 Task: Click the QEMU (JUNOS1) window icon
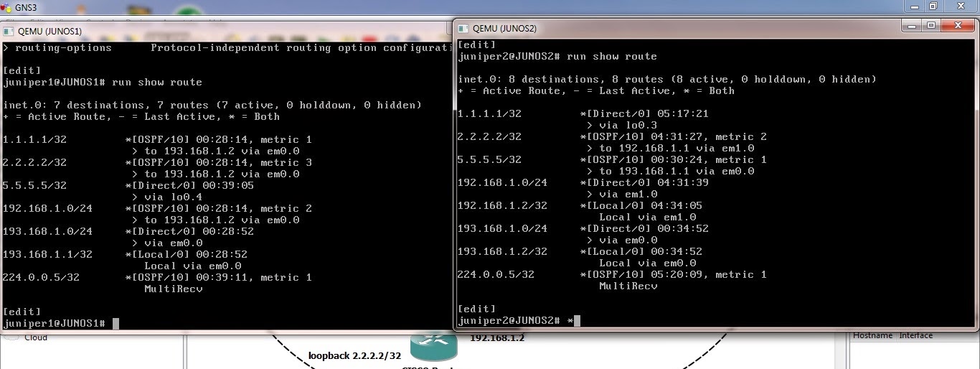[8, 31]
